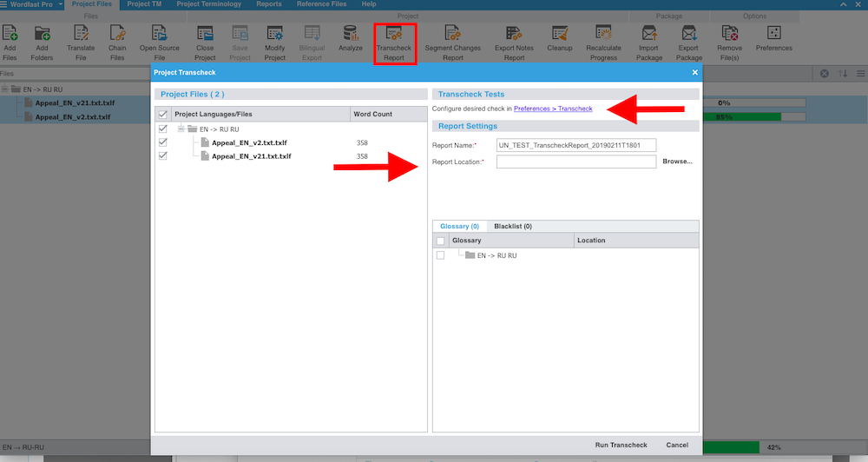Open the Wordfast Pro hamburger menu
Viewport: 868px width, 462px height.
pyautogui.click(x=3, y=4)
